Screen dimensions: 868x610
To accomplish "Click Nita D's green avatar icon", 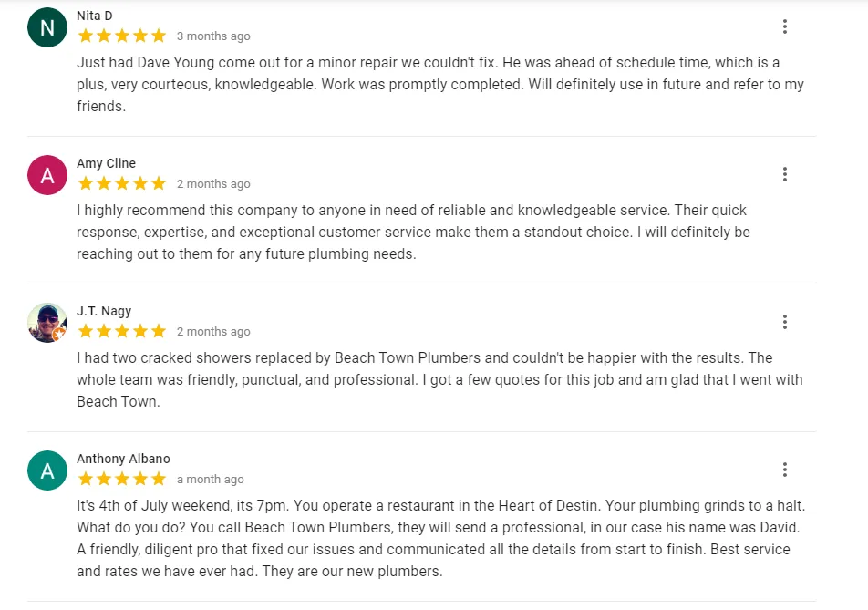I will pos(47,27).
